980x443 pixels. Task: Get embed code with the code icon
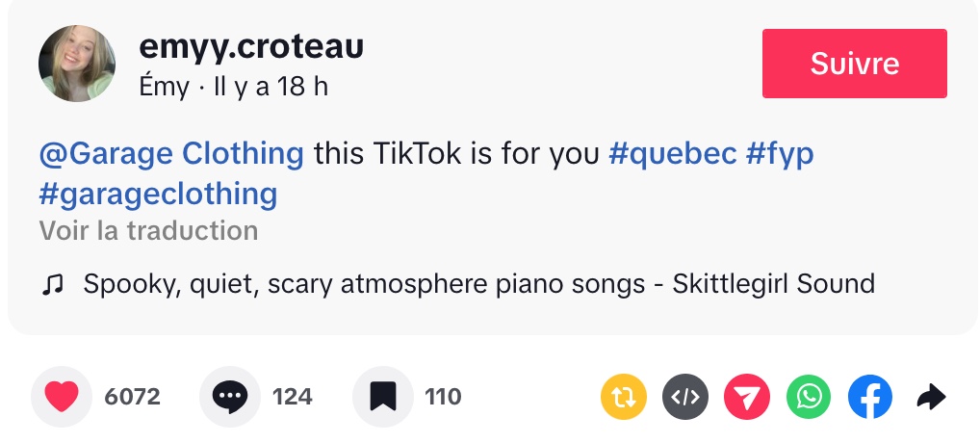tap(685, 397)
